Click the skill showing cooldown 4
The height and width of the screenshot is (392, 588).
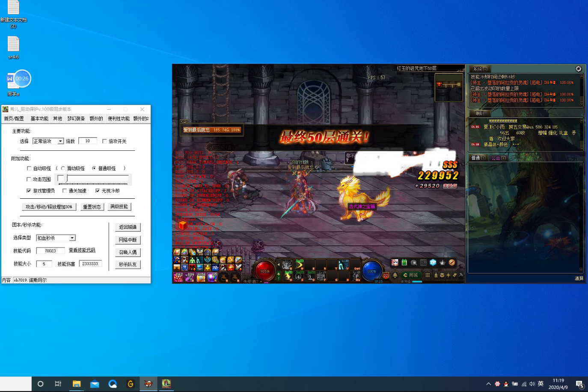pos(298,276)
